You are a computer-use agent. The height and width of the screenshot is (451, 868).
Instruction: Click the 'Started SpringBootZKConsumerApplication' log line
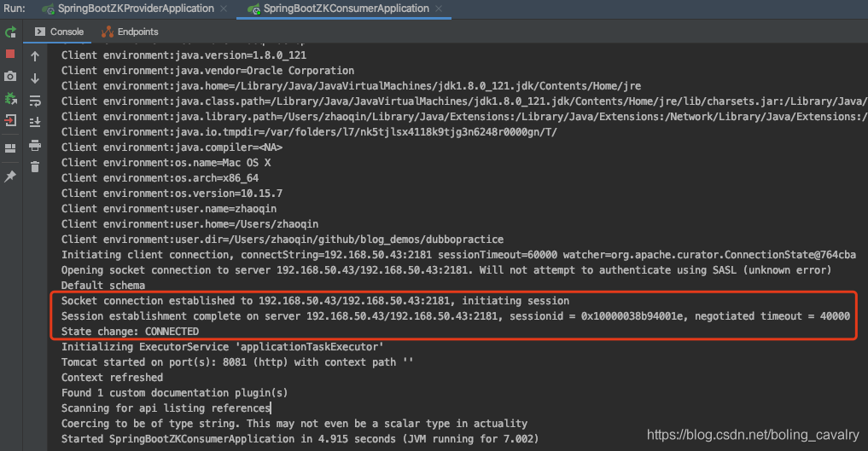300,439
